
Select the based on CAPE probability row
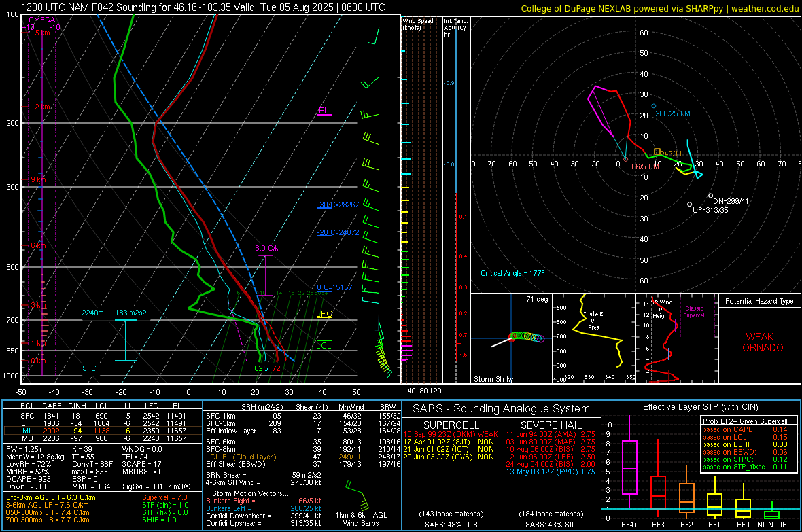point(745,429)
